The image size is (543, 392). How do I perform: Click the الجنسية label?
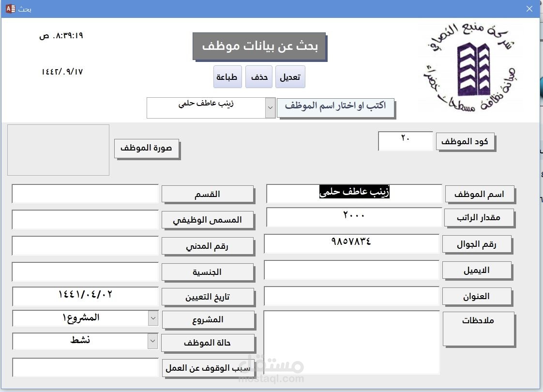click(208, 272)
